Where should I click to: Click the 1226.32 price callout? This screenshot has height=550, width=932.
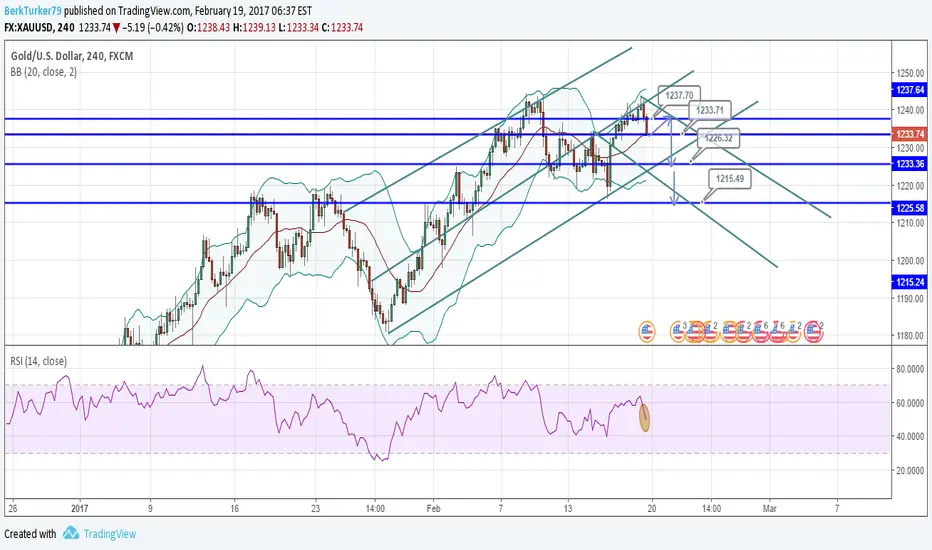[719, 138]
